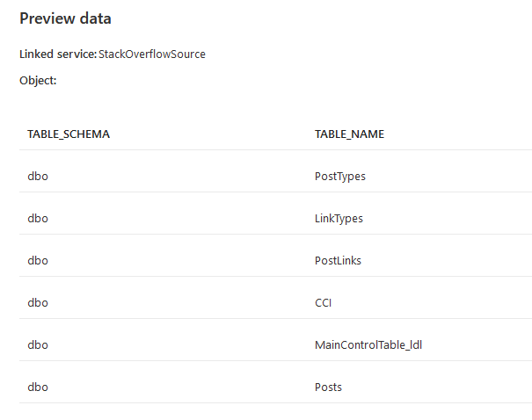Select the MainControlTable_ldl cell

(x=369, y=344)
